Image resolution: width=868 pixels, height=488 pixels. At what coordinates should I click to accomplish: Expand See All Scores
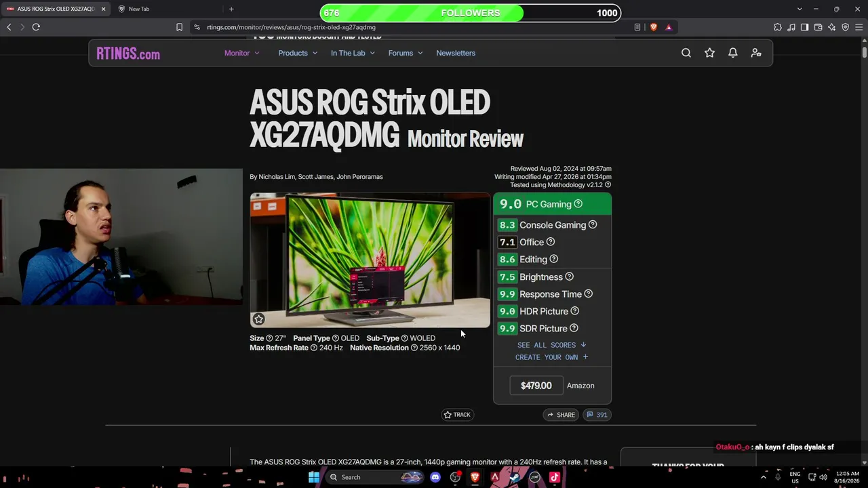551,345
